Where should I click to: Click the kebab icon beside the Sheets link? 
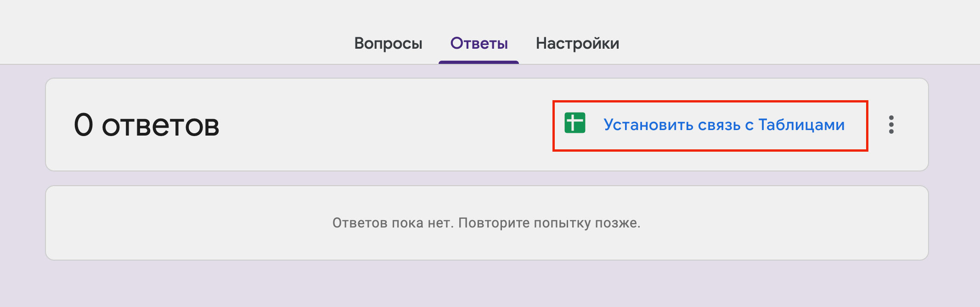891,125
